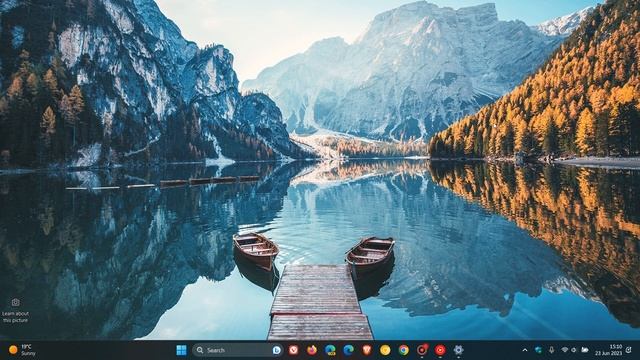
Task: Launch Vivaldi browser from taskbar
Action: (x=293, y=350)
